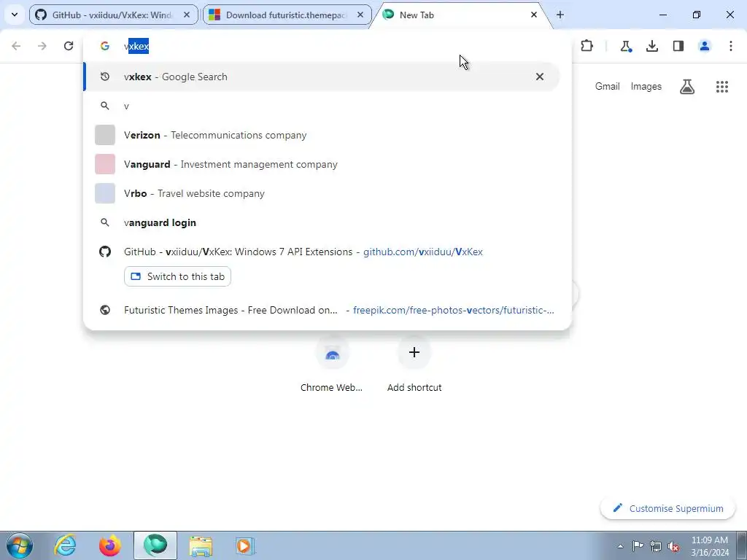Switch to Download futuristic.themepack tab
747x560 pixels.
(x=287, y=15)
